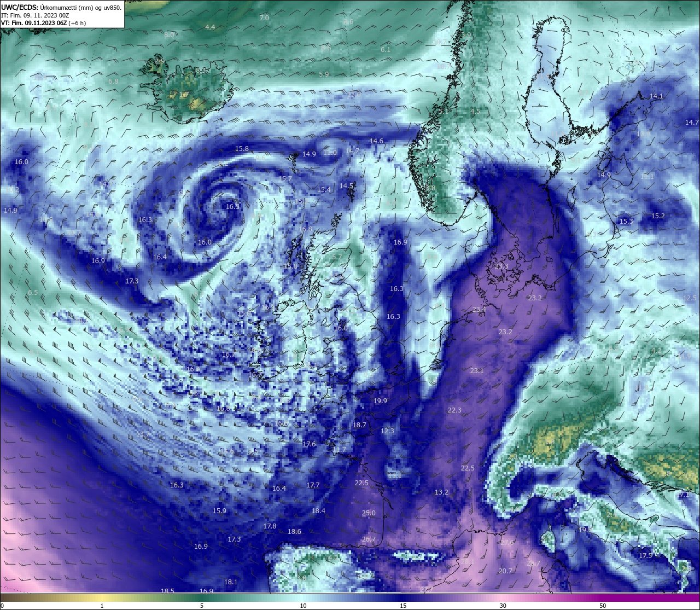Click the map value 6.1
Screen dimensions: 700x610
point(386,49)
